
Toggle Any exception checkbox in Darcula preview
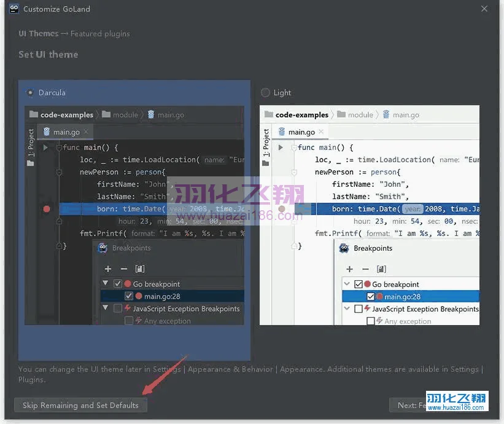point(128,321)
